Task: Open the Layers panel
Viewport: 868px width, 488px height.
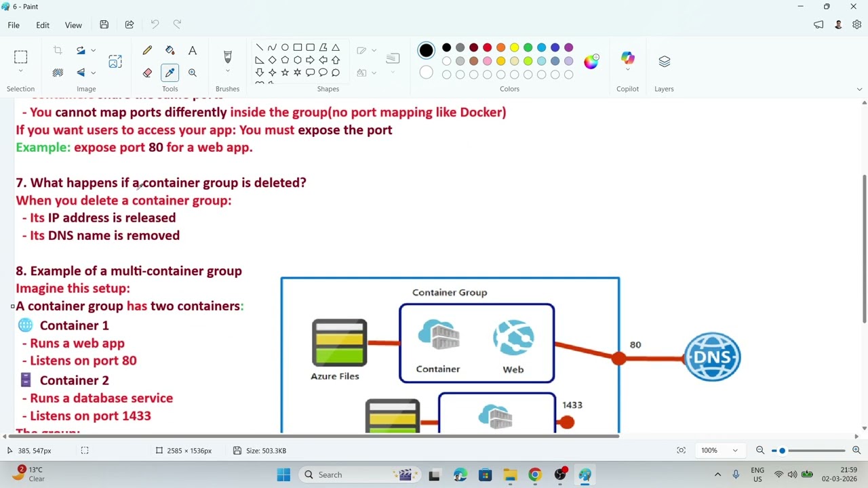Action: 664,62
